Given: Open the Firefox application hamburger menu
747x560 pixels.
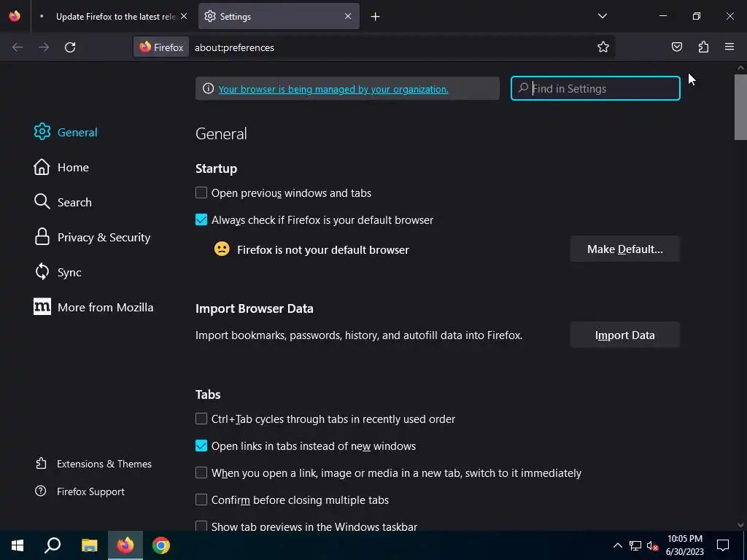Looking at the screenshot, I should click(729, 47).
